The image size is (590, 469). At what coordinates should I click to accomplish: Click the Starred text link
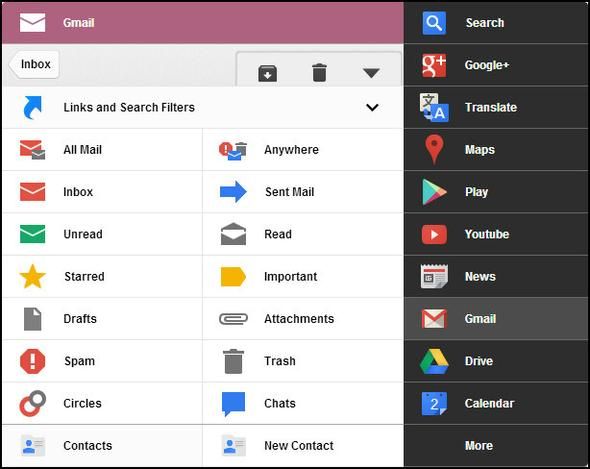coord(84,276)
